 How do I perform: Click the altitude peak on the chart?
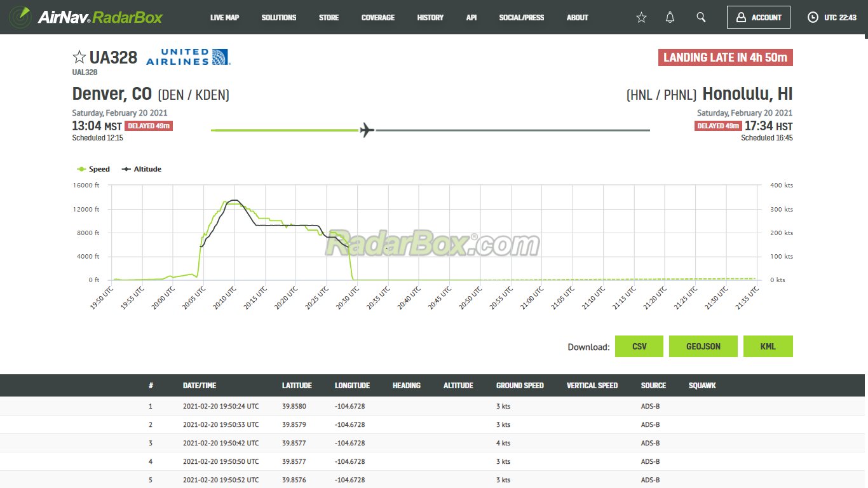tap(234, 200)
